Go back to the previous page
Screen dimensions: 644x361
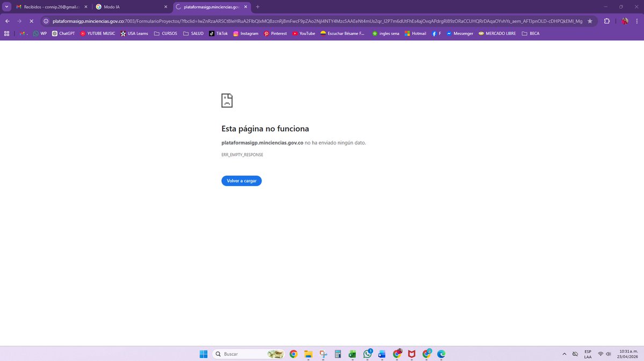[x=8, y=21]
